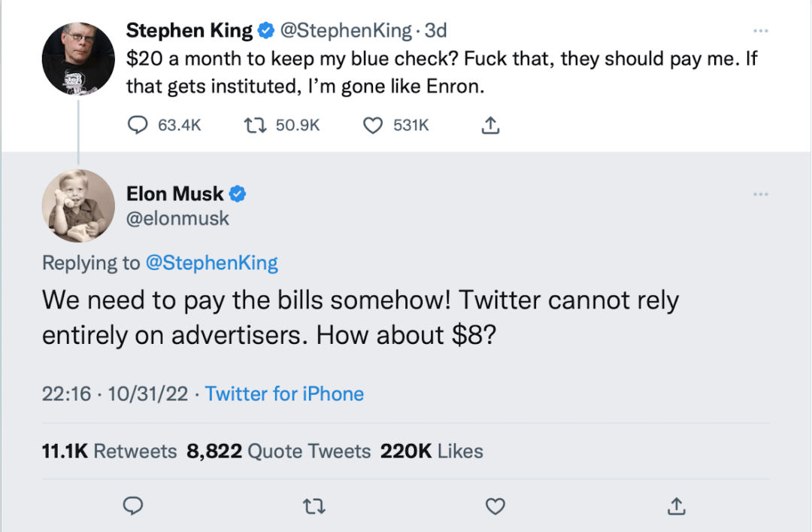Share Stephen King's tweet
The image size is (812, 532).
pos(489,126)
